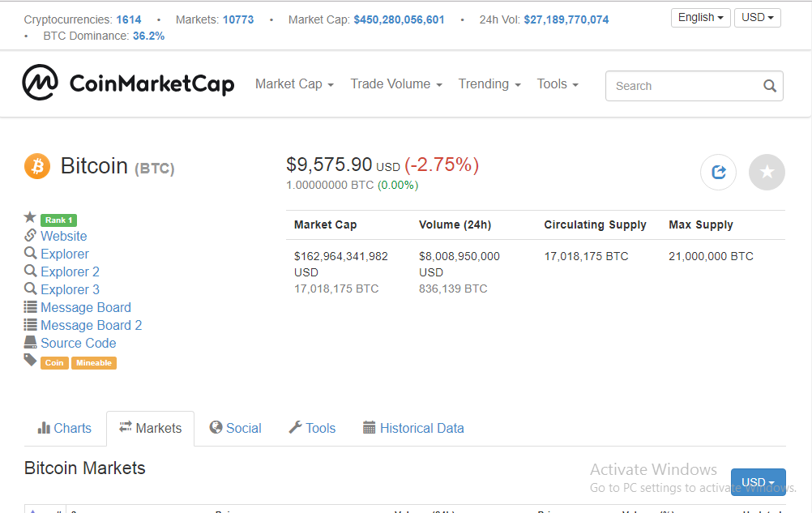Click the Circulating Supply column header

595,224
